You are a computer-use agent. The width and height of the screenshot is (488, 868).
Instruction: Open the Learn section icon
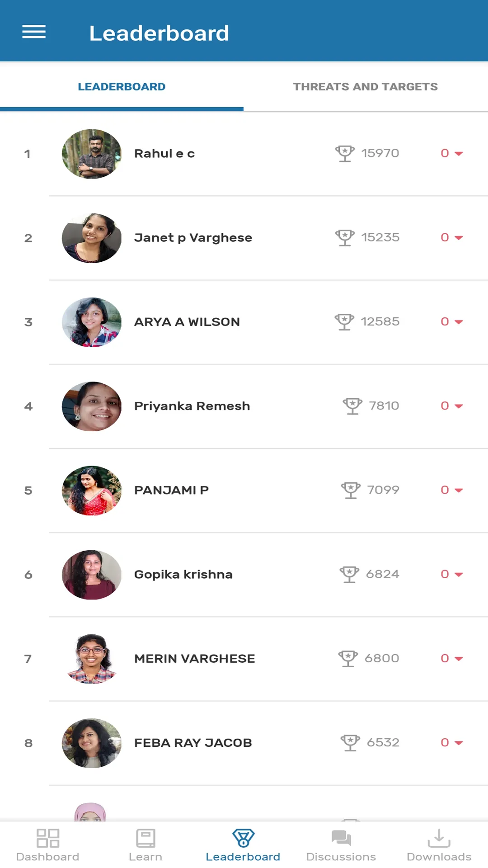tap(145, 838)
